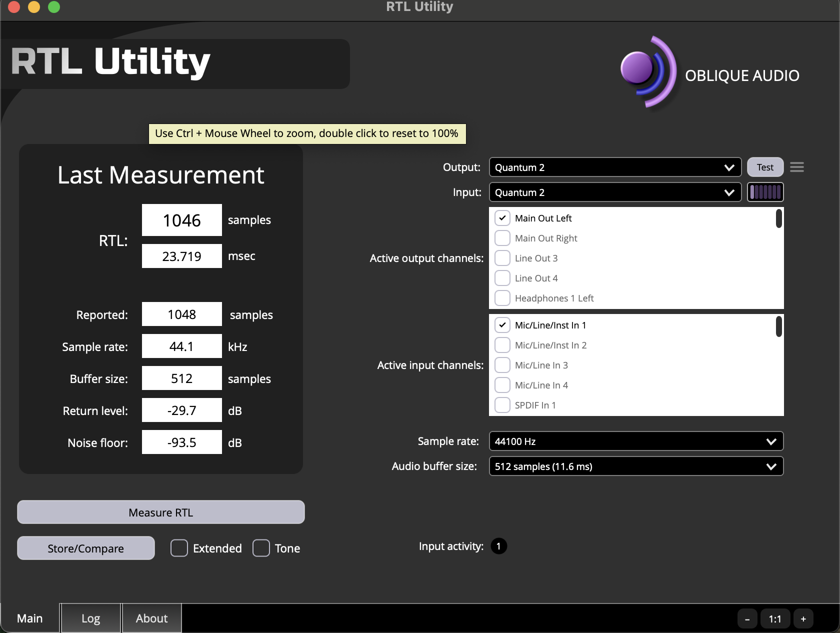Click the OBLIQUE AUDIO brand text

[742, 75]
